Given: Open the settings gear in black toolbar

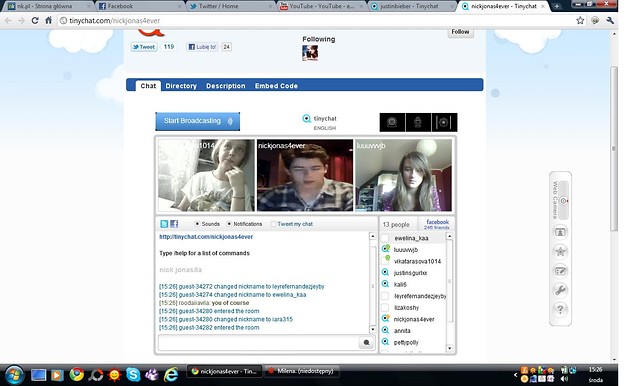Looking at the screenshot, I should [x=444, y=122].
